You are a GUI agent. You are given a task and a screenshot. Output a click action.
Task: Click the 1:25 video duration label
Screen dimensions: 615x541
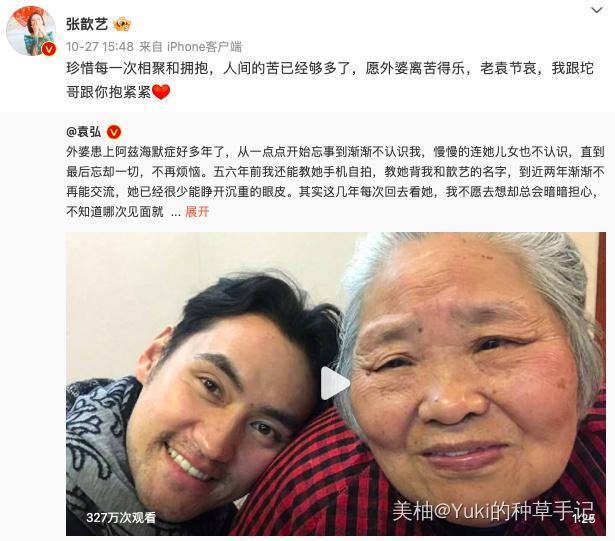click(584, 518)
